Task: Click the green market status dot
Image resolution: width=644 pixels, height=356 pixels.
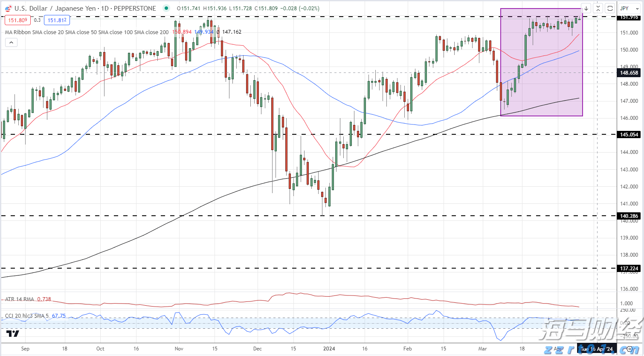Action: (x=166, y=9)
